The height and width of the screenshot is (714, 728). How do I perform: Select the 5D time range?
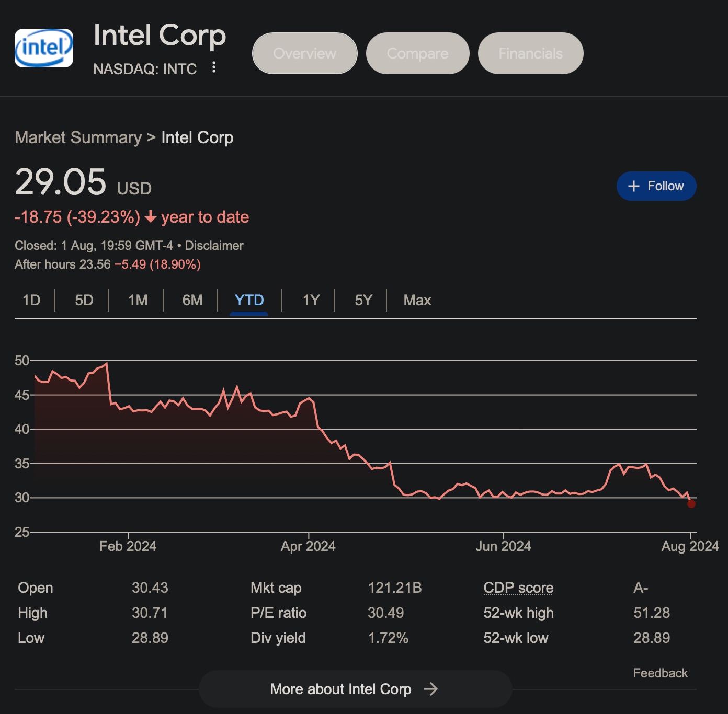[84, 300]
